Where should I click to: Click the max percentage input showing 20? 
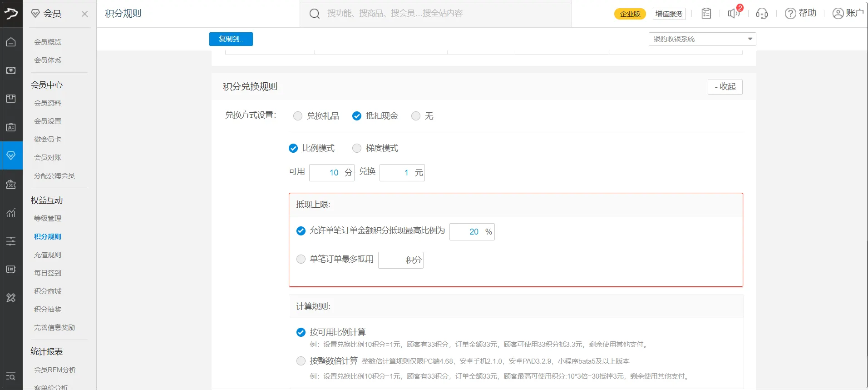472,232
